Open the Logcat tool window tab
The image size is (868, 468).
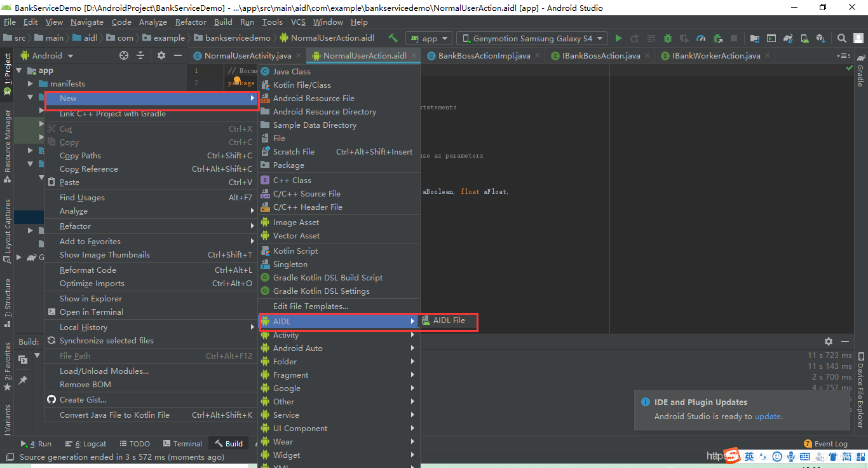point(86,444)
